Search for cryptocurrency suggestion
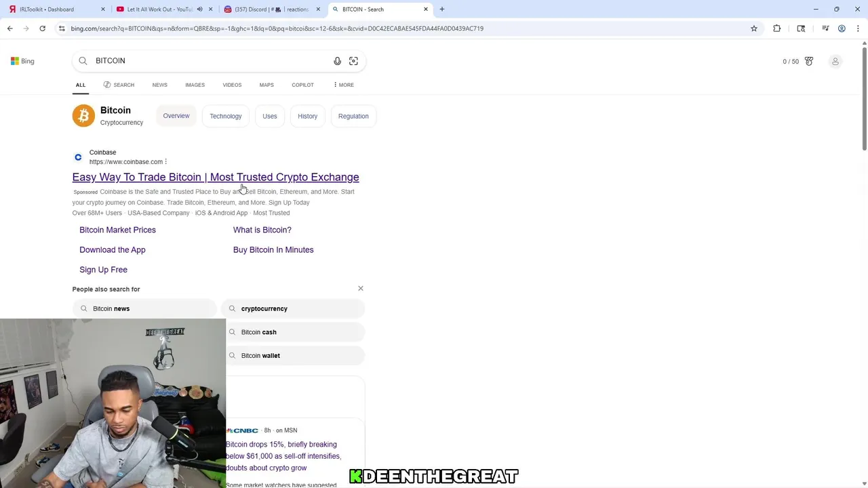868x488 pixels. pos(293,308)
